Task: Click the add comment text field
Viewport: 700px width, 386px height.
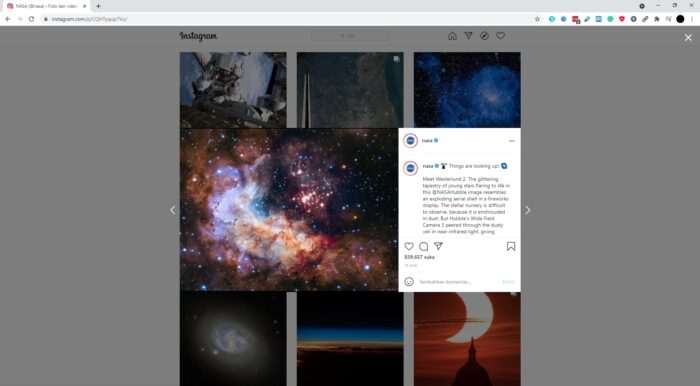Action: pyautogui.click(x=459, y=282)
